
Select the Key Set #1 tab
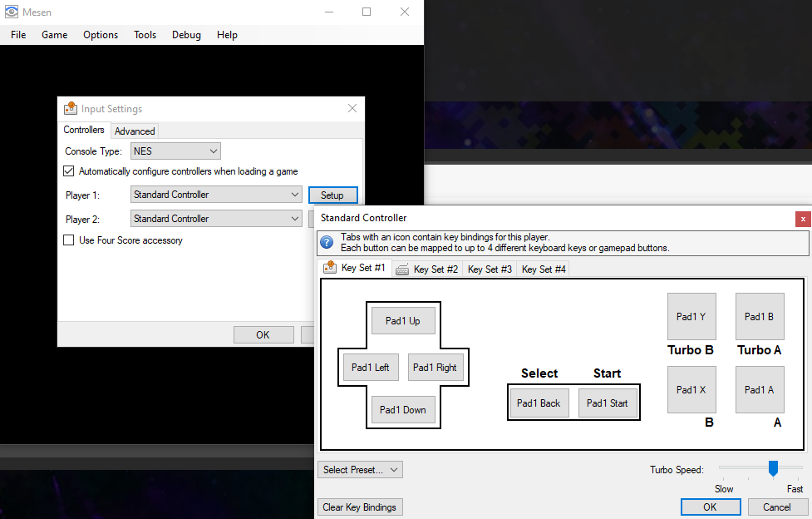355,268
